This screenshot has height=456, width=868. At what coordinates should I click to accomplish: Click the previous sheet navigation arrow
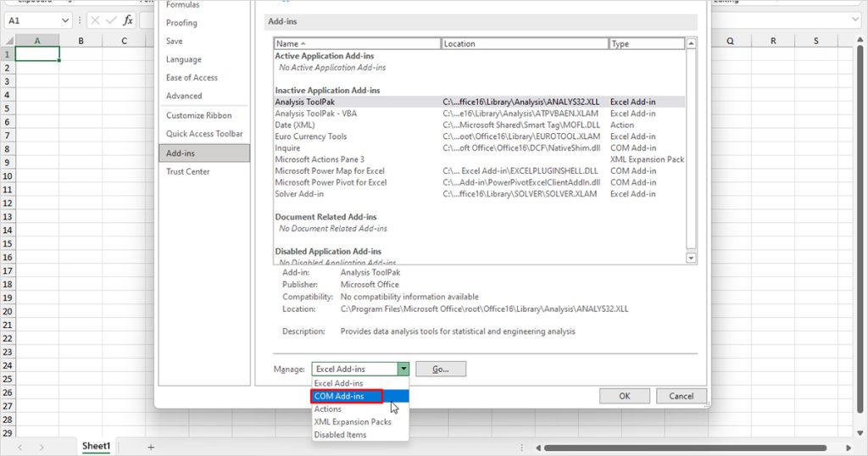(20, 448)
